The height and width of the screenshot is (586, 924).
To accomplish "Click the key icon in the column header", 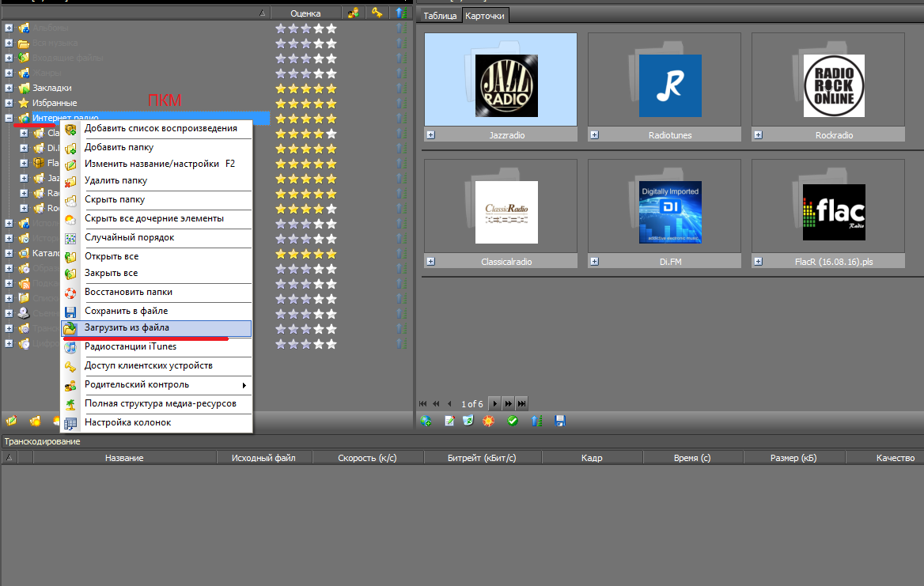I will (x=377, y=13).
